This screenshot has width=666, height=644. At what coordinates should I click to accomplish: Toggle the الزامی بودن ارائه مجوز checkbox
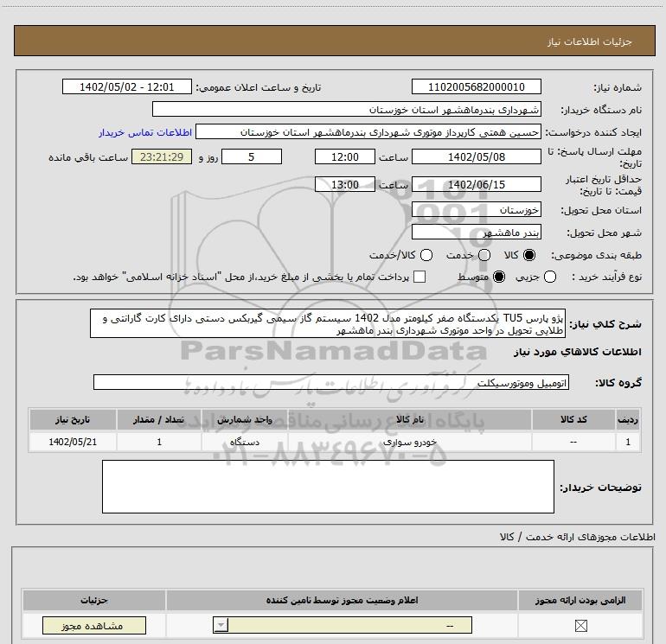(580, 626)
